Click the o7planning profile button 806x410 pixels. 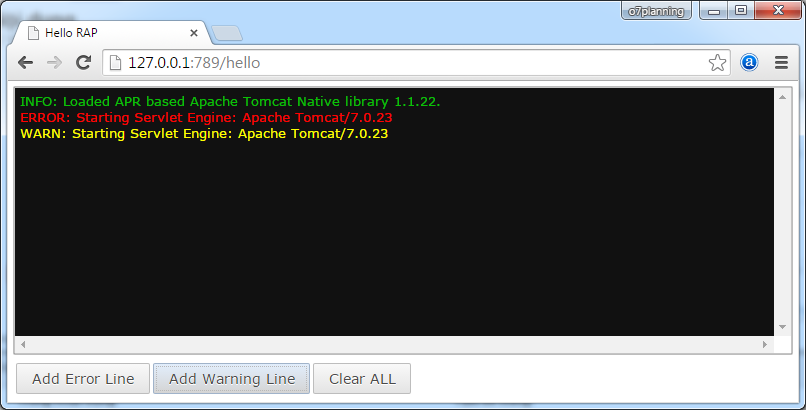coord(656,11)
